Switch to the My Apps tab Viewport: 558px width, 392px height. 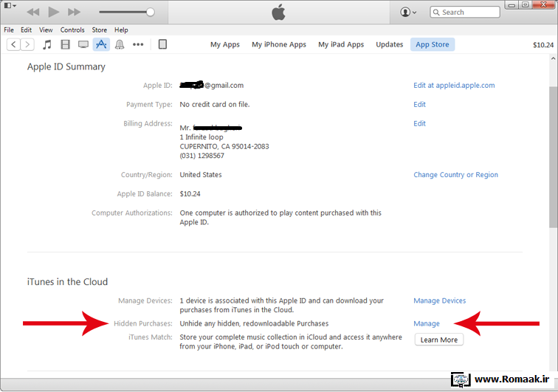pos(225,44)
